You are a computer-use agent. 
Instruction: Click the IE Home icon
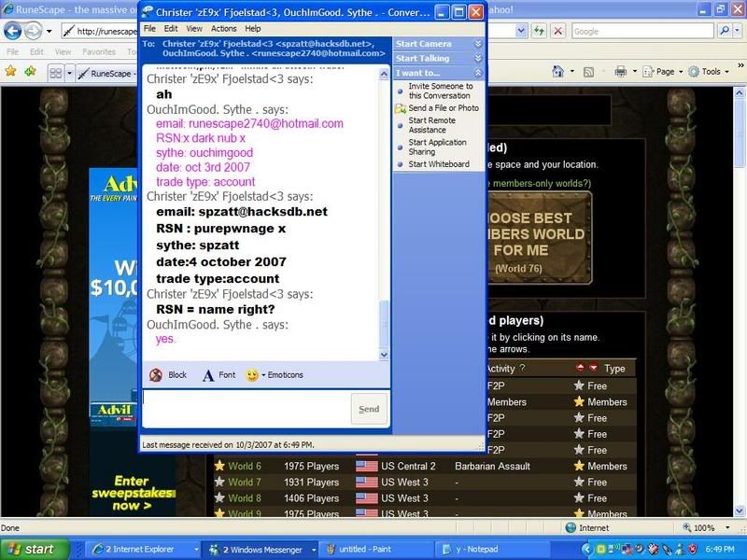(557, 72)
